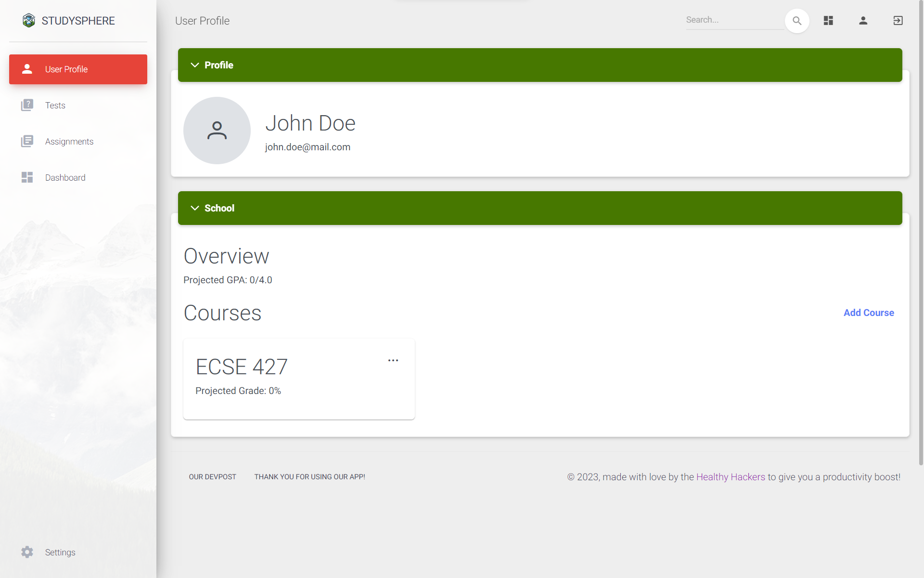Click John Doe's avatar placeholder
The height and width of the screenshot is (578, 924).
pos(217,131)
